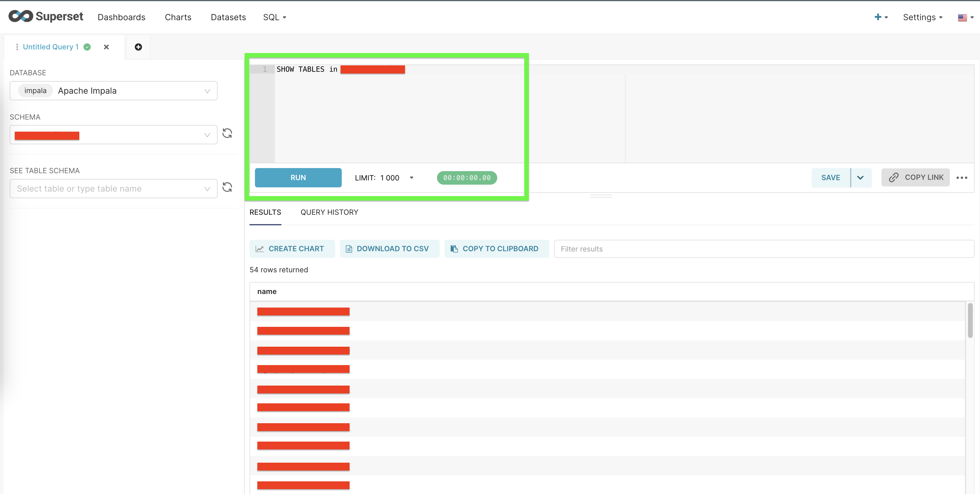Refresh the table schema list

pyautogui.click(x=227, y=187)
